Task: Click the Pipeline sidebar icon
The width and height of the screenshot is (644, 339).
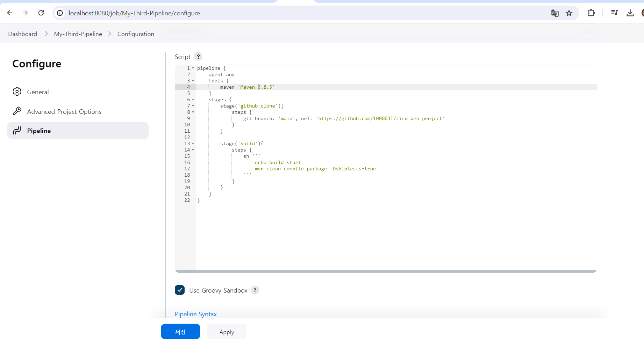Action: click(17, 131)
